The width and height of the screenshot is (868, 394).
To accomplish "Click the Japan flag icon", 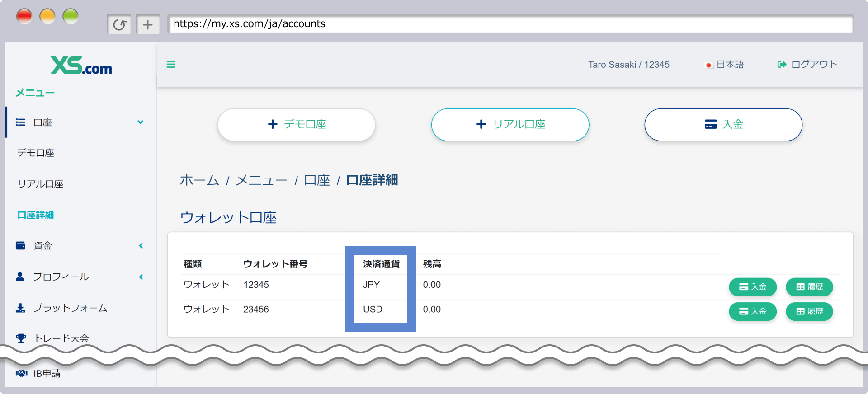I will point(708,65).
